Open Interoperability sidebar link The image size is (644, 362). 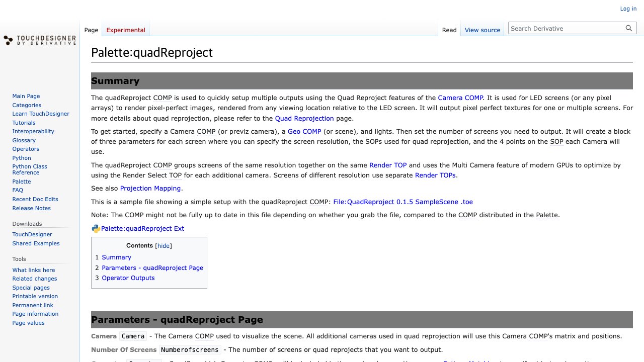(x=33, y=132)
